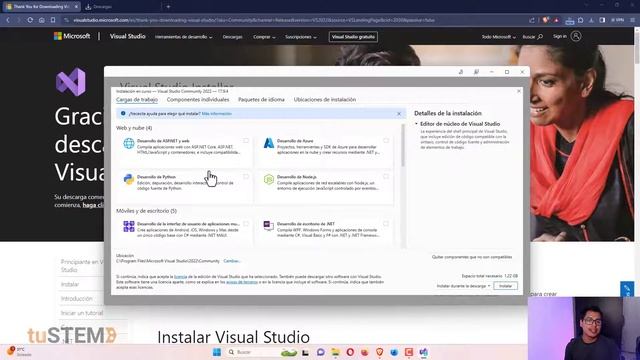
Task: Click the .NET desktop development workload icon
Action: pyautogui.click(x=269, y=226)
